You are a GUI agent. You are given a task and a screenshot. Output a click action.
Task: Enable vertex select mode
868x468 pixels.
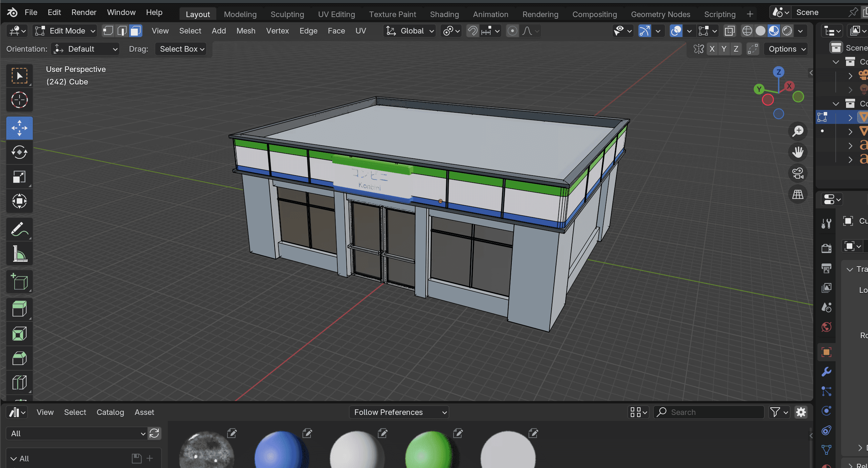[108, 31]
